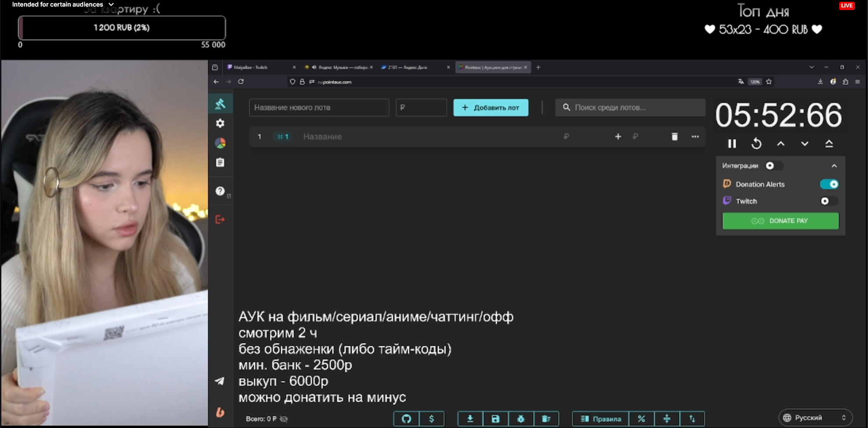Click the green DONATE PAY button
Screen dimensions: 868x428
tap(780, 221)
